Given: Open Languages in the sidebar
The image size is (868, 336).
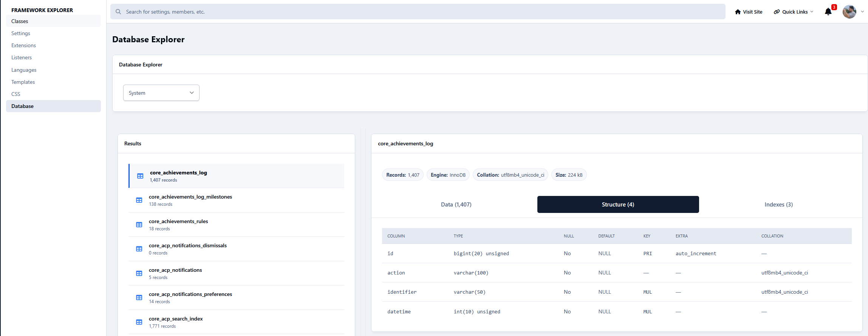Looking at the screenshot, I should 53,70.
